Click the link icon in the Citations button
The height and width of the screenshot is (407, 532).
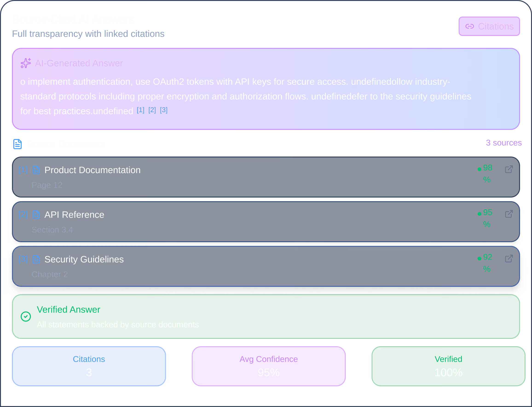tap(470, 26)
